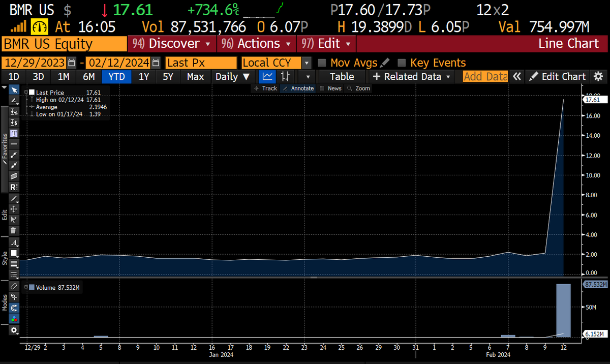610x364 pixels.
Task: Open the Discover menu
Action: [172, 44]
